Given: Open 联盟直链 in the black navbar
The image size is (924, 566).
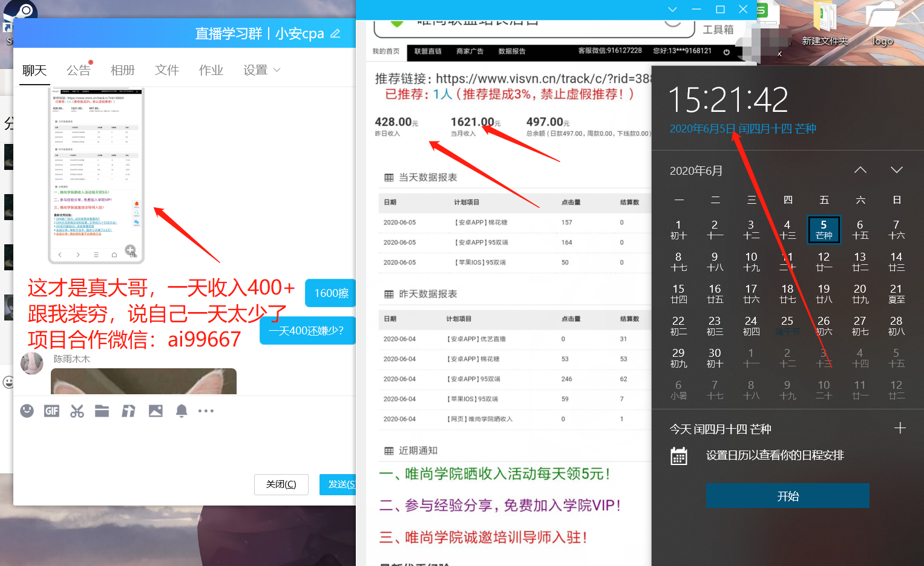Looking at the screenshot, I should (x=428, y=51).
